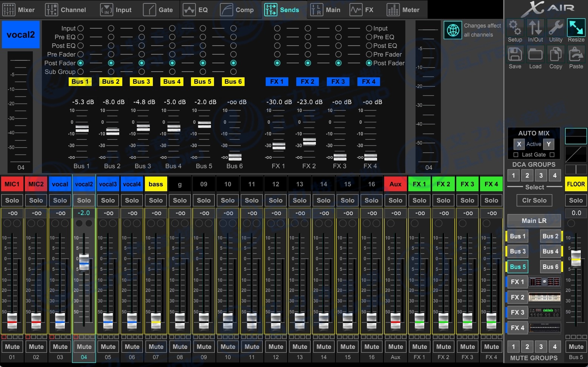Click the Copy pages icon
The width and height of the screenshot is (588, 367).
click(x=556, y=55)
